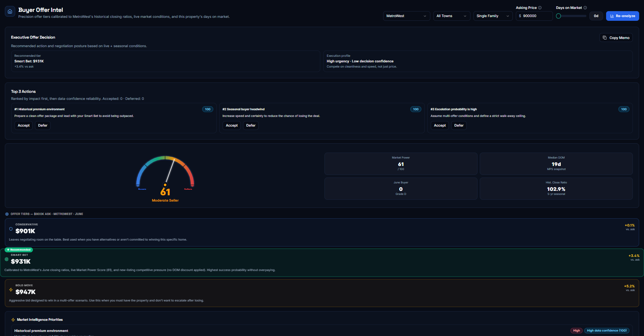Click the home icon beside Buyer Offer Intel

pos(10,12)
